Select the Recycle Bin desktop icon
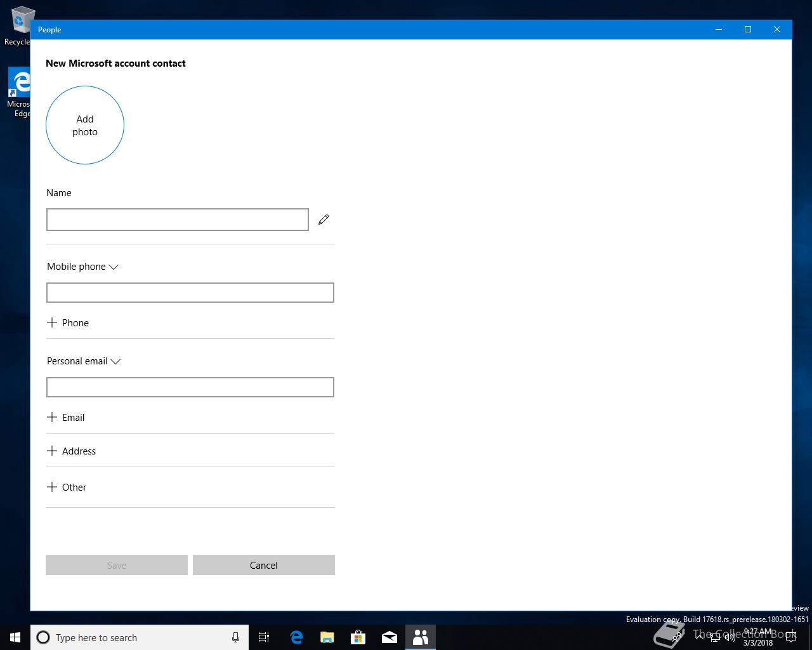 tap(19, 27)
